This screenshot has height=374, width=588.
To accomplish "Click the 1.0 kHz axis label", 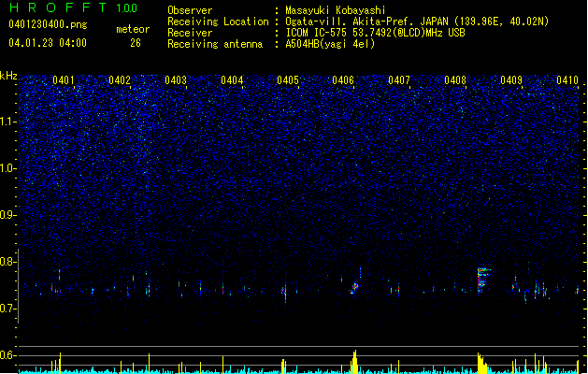I will click(8, 168).
